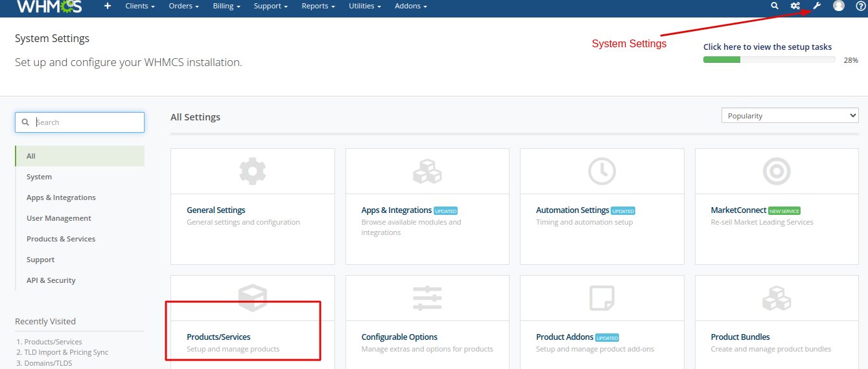868x369 pixels.
Task: Click the UPDATED badge on Product Addons
Action: point(607,338)
